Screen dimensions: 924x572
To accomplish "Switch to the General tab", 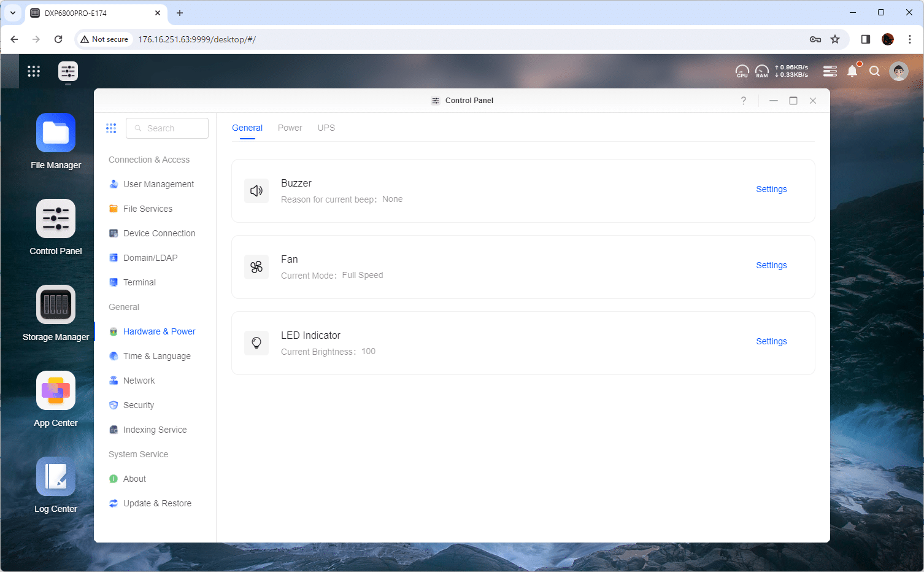I will click(x=247, y=128).
